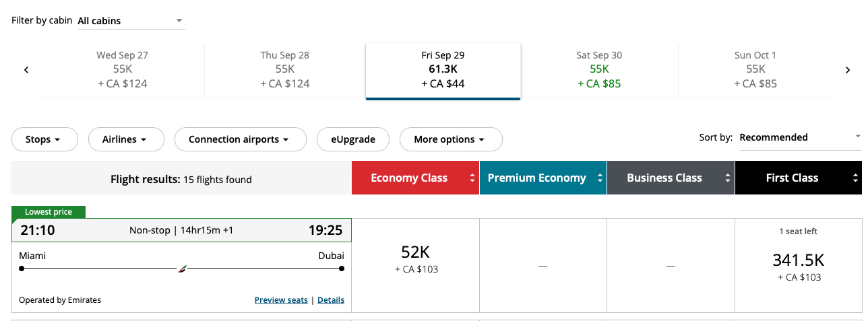This screenshot has height=321, width=868.
Task: Open the Filter by cabin dropdown
Action: 131,21
